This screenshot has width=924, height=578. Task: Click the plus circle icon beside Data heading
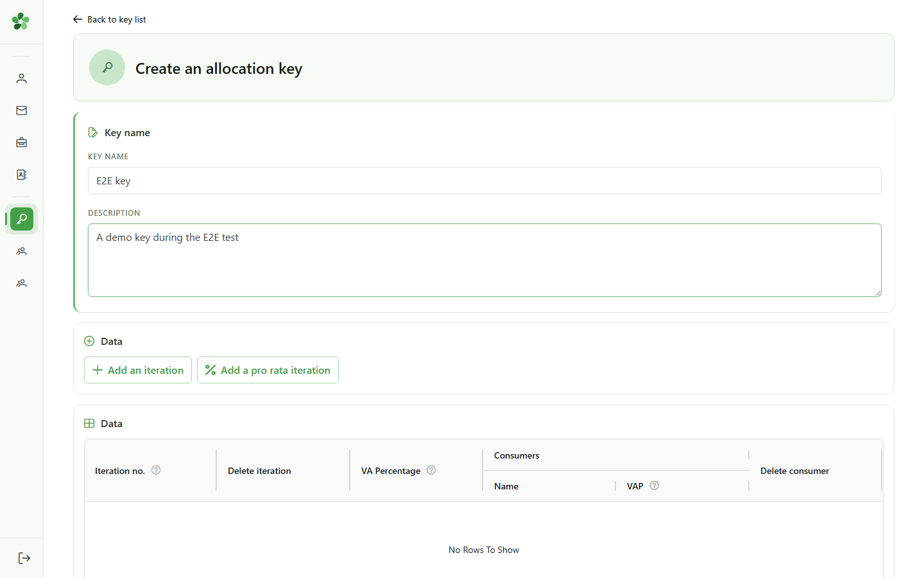[x=89, y=341]
